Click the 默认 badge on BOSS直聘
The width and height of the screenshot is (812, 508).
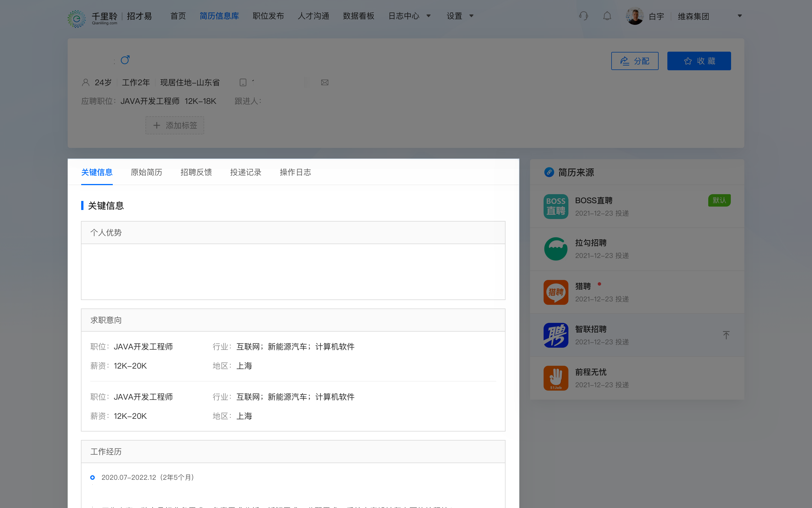[719, 200]
